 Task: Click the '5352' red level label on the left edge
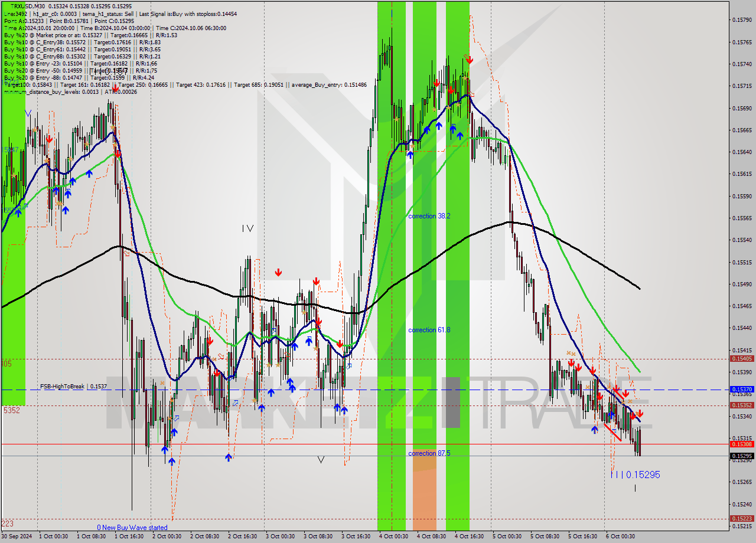[x=11, y=410]
